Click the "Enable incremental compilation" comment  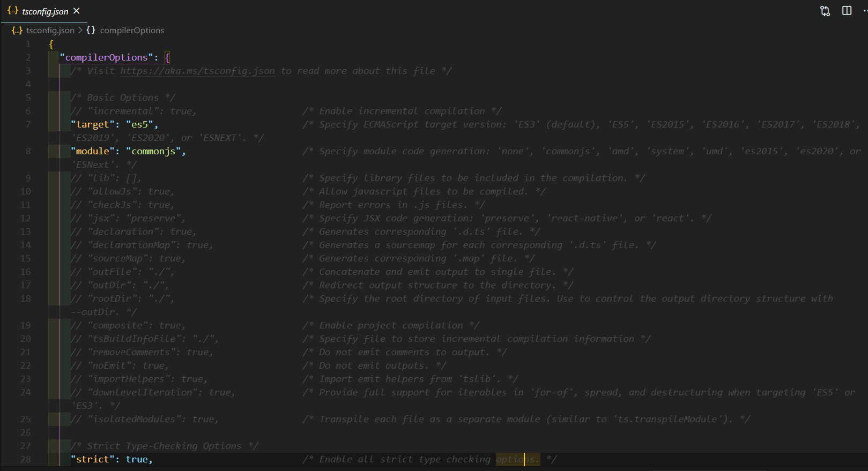tap(402, 111)
